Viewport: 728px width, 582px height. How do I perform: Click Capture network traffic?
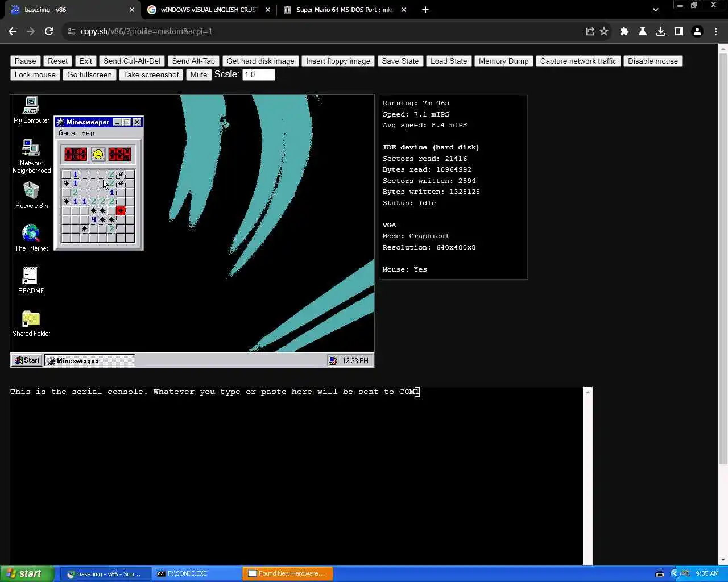[x=578, y=61]
